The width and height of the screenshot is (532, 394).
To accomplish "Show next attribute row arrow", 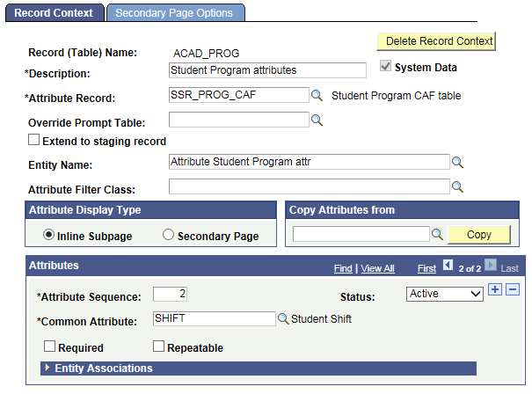I will pyautogui.click(x=491, y=265).
